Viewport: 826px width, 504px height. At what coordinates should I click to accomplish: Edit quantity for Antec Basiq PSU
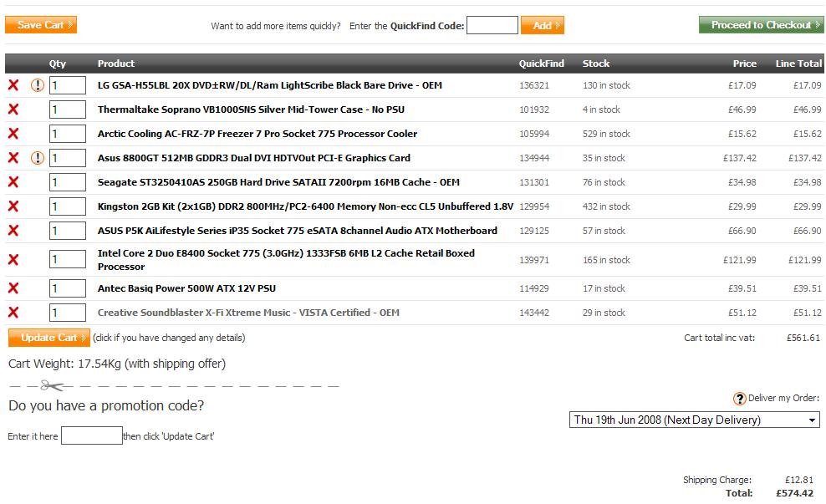point(68,288)
